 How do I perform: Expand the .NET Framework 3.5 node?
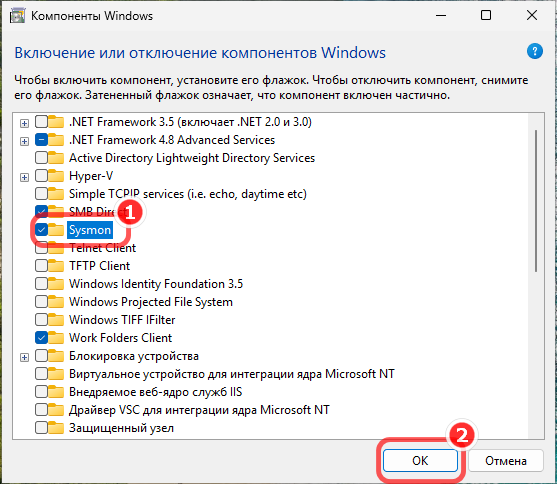tap(24, 123)
